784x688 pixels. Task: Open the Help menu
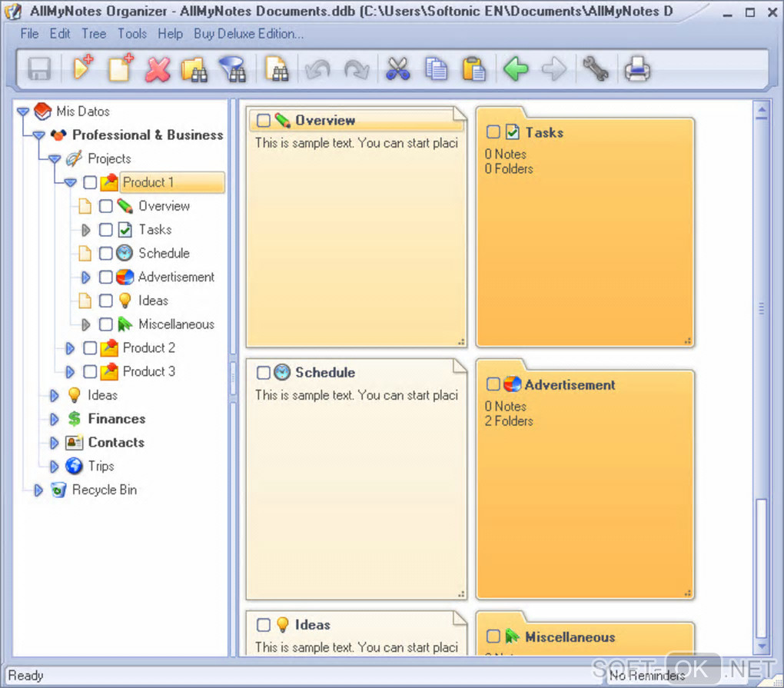click(170, 34)
